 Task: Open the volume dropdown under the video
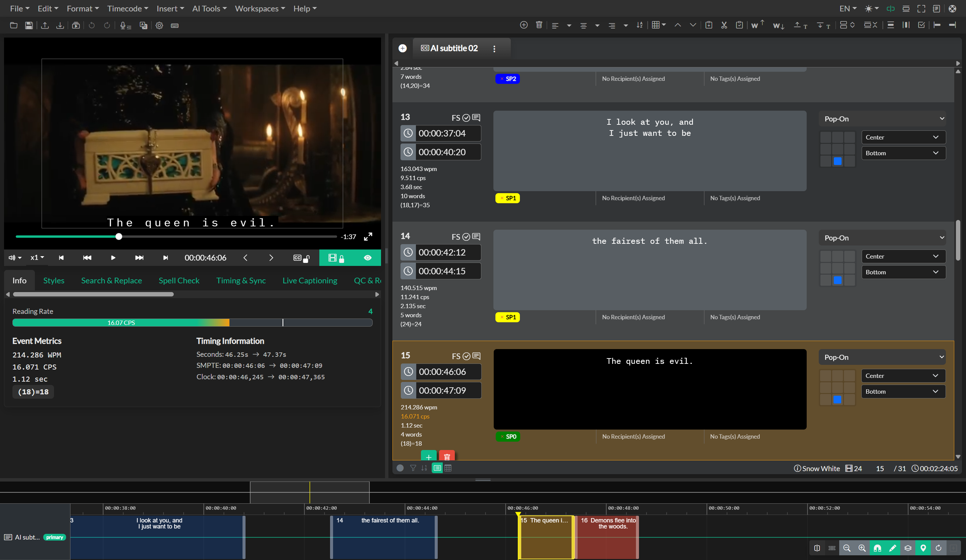(15, 258)
